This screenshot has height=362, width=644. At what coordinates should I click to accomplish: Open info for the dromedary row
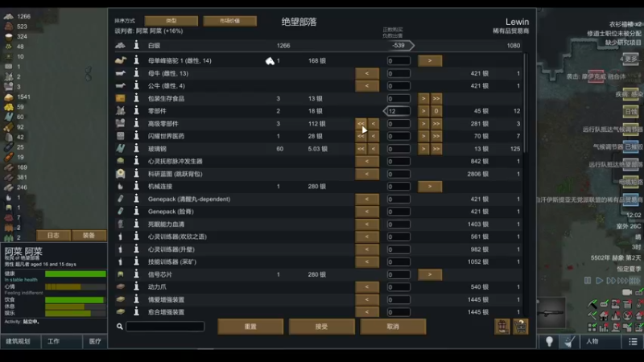tap(136, 60)
